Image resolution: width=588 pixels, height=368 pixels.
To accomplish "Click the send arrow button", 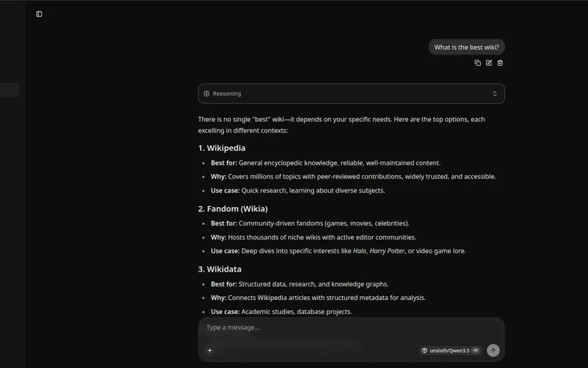I will (493, 350).
